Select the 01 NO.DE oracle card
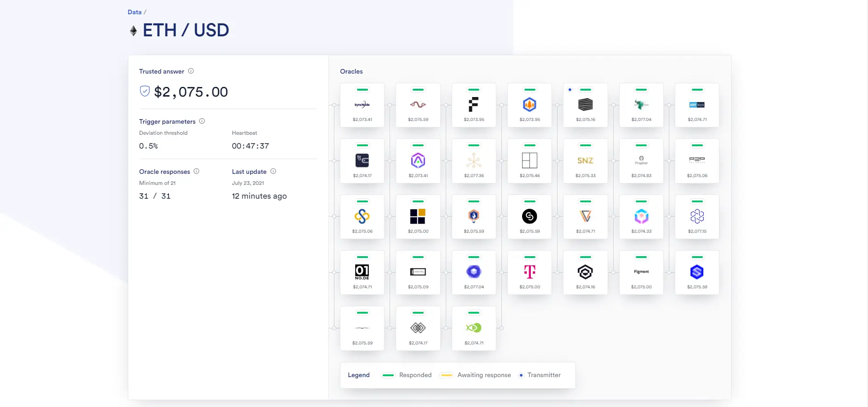This screenshot has height=407, width=868. 362,272
